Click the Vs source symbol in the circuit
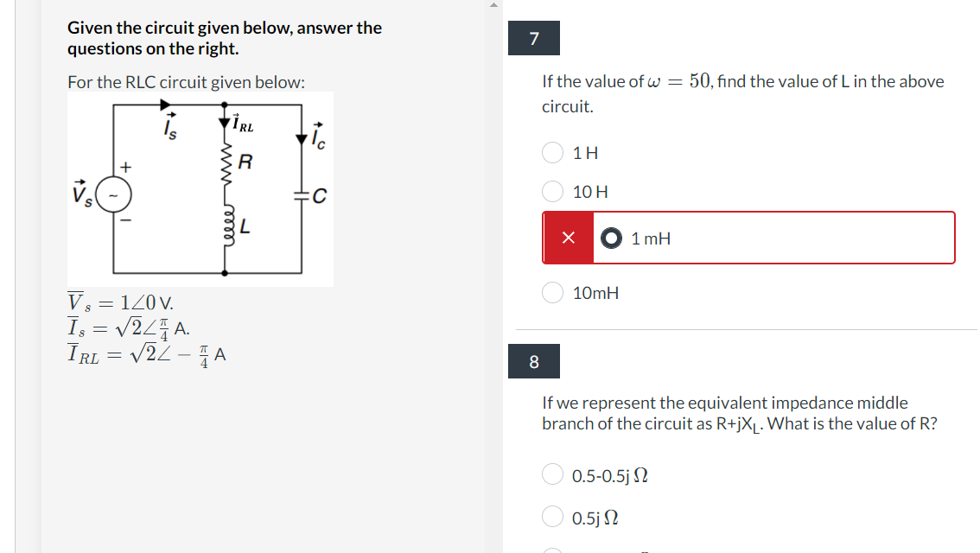 [x=112, y=195]
